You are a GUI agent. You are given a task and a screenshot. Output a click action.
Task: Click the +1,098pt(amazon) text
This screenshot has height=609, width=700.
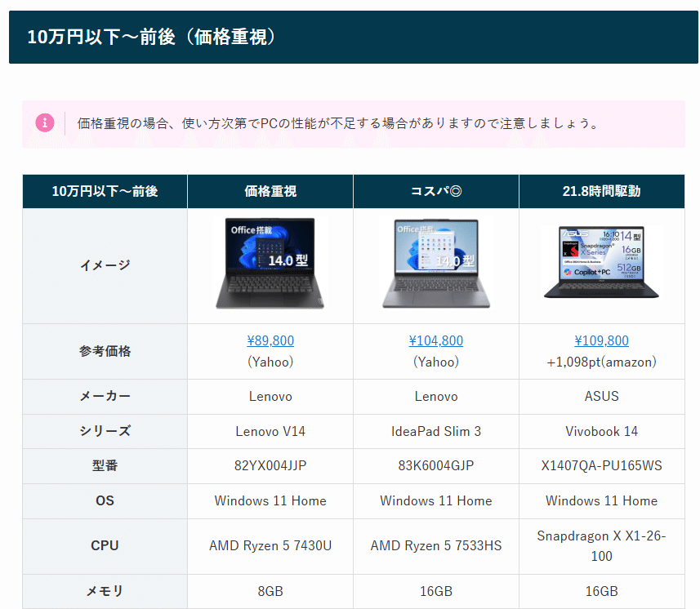[602, 362]
